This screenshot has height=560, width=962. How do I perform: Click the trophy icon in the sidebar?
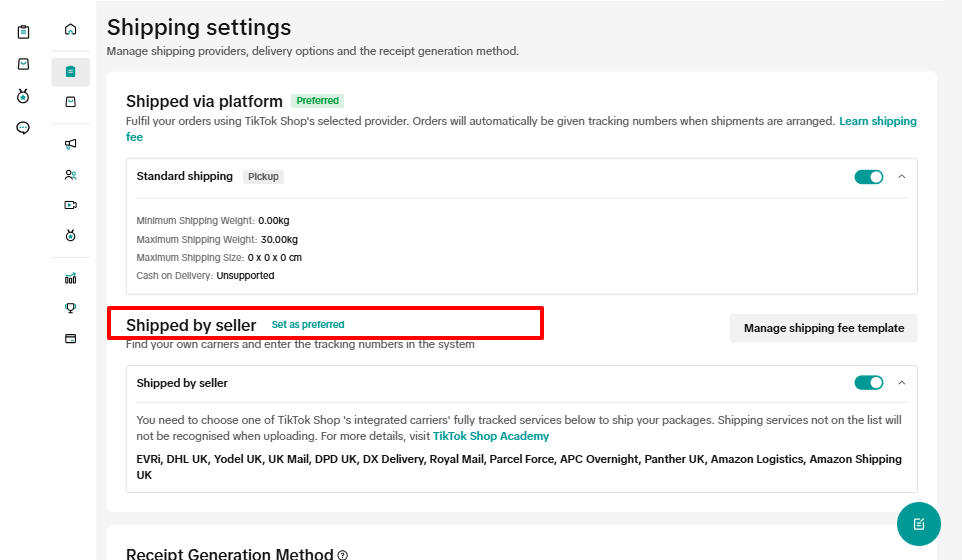point(70,308)
